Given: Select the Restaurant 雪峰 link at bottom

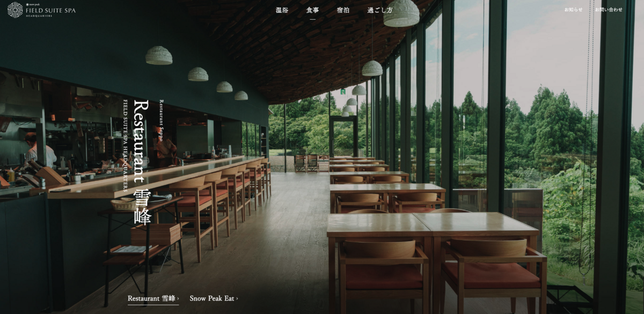Looking at the screenshot, I should (x=153, y=298).
